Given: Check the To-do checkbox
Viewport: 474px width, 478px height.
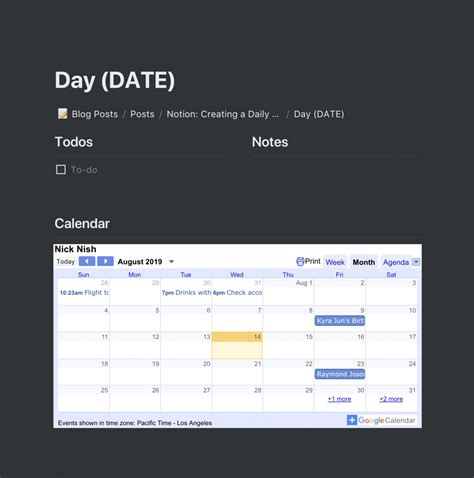Looking at the screenshot, I should [x=61, y=170].
